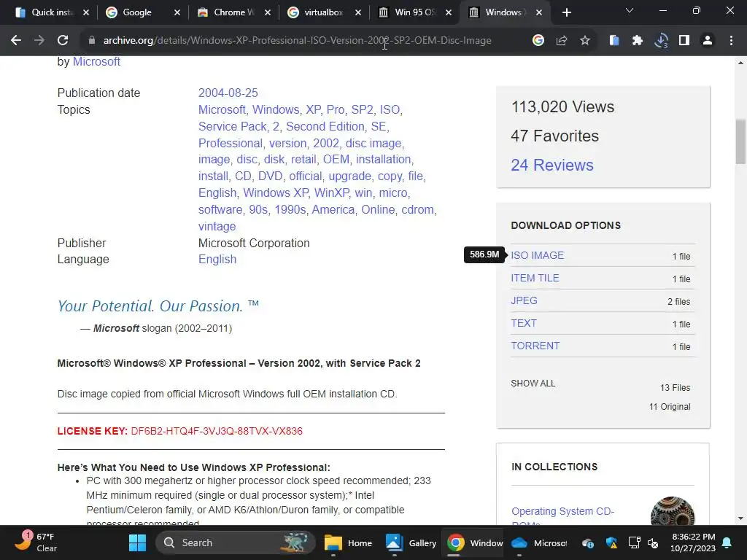Open the Chrome three-dot menu

click(x=731, y=41)
